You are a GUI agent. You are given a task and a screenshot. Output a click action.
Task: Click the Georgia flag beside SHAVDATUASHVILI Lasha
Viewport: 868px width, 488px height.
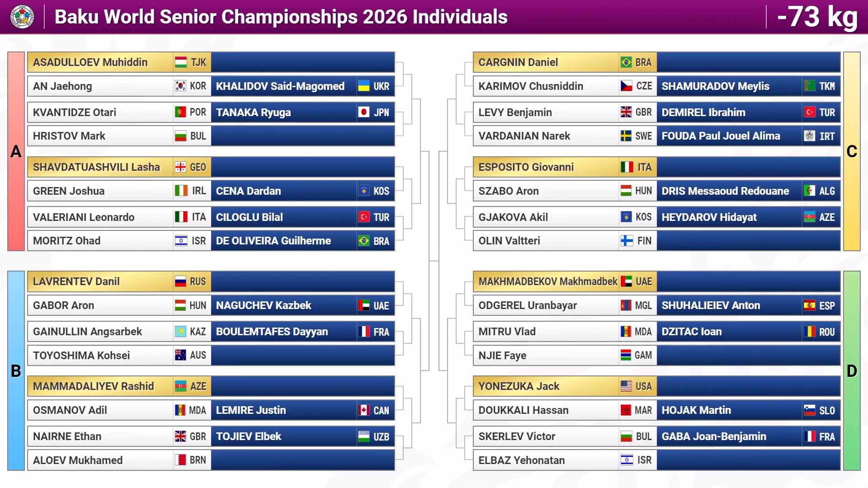(x=181, y=167)
